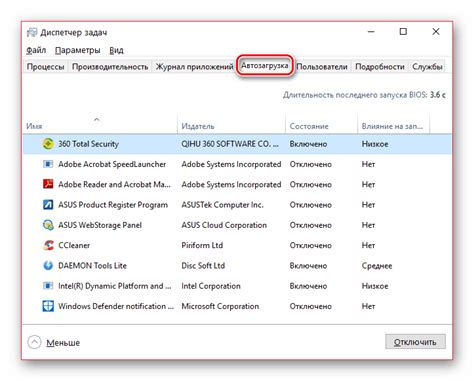474x381 pixels.
Task: Open the Параметры menu
Action: tap(78, 50)
